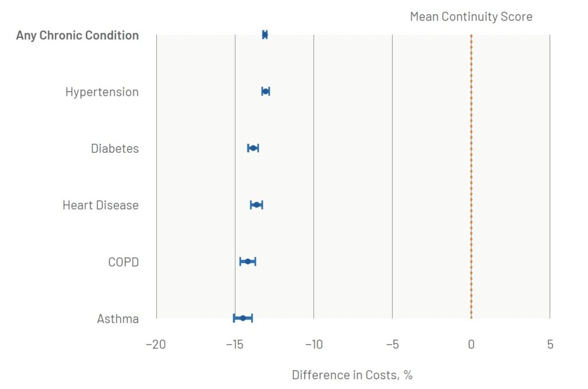Click the COPD row label
Viewport: 588px width, 389px height.
(123, 262)
